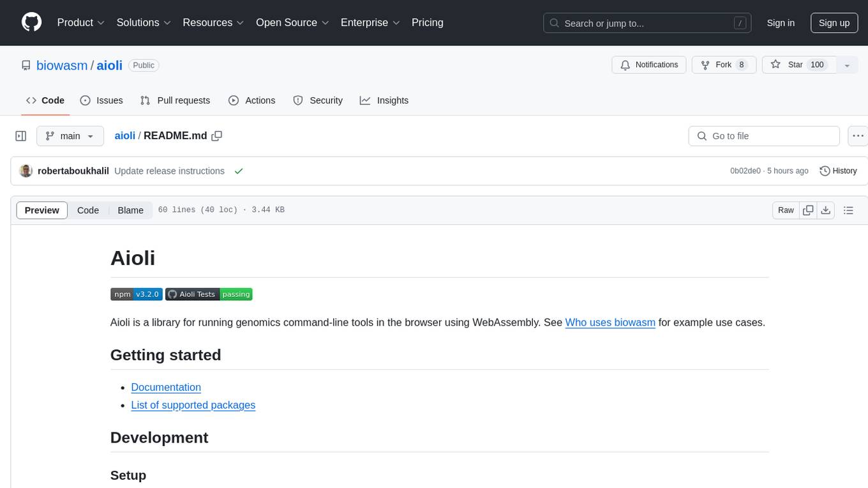This screenshot has width=868, height=488.
Task: Expand the Solutions menu
Action: point(144,22)
